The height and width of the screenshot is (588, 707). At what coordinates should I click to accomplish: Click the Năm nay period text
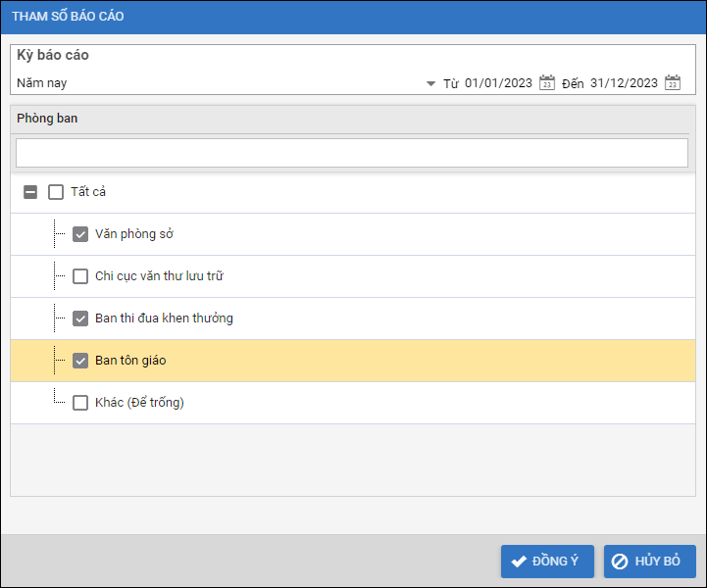point(42,83)
